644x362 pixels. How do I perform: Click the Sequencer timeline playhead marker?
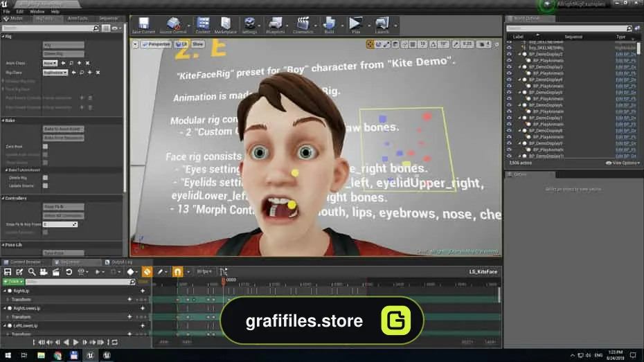coord(224,280)
